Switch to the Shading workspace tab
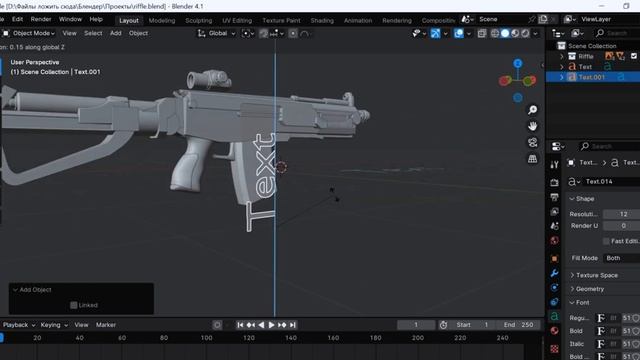 point(322,20)
